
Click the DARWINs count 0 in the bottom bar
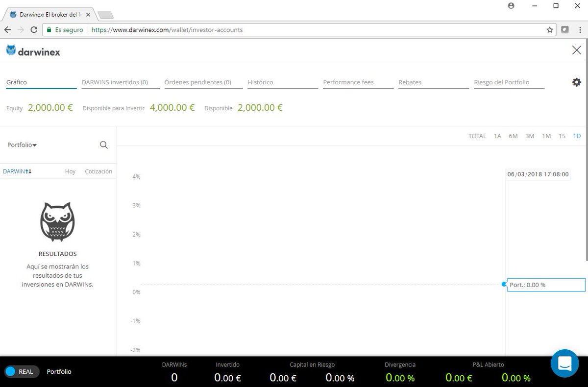click(174, 378)
